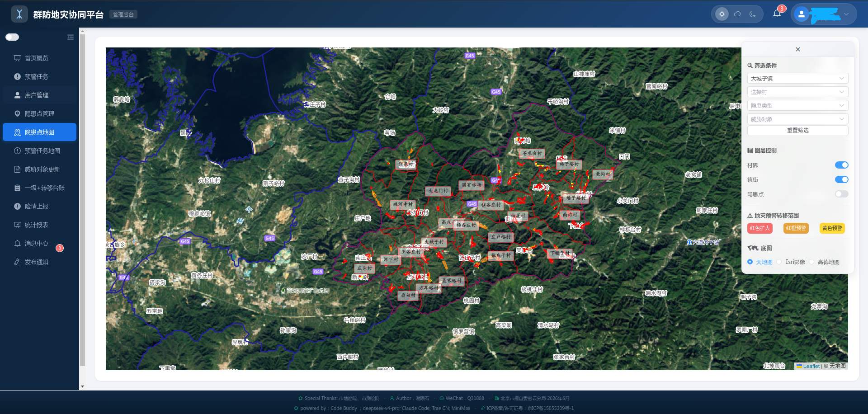Click the notification bell icon

tap(777, 14)
